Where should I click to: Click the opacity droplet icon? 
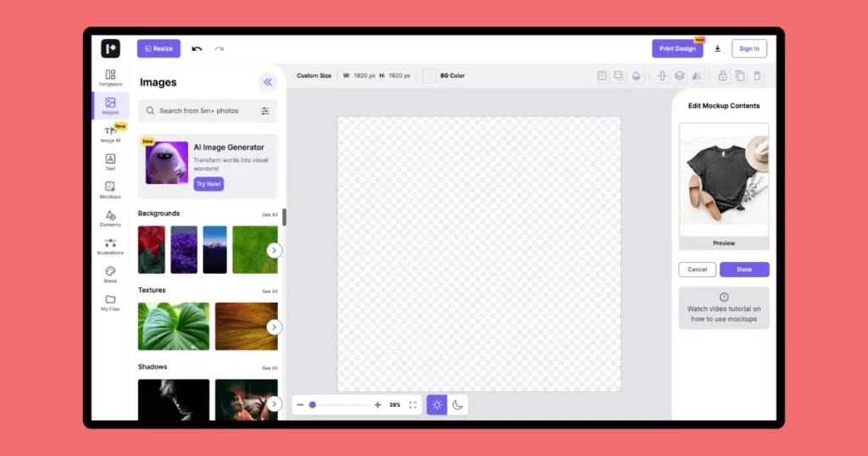pos(637,76)
